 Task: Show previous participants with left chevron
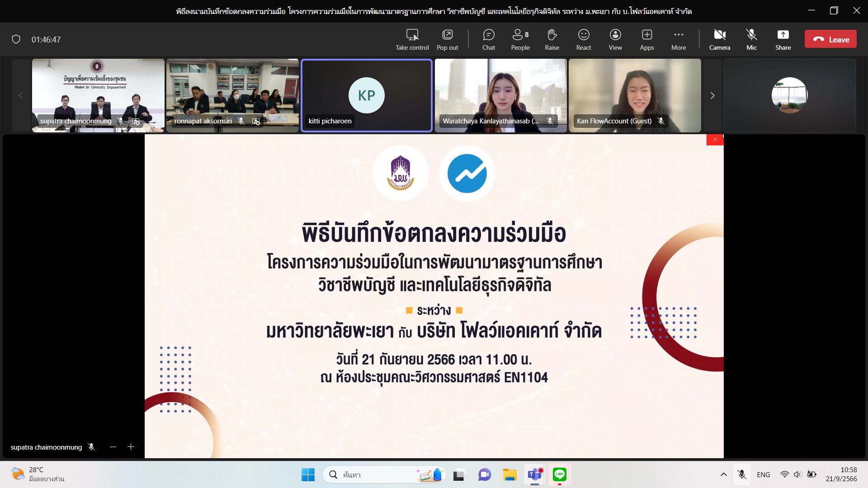tap(20, 95)
